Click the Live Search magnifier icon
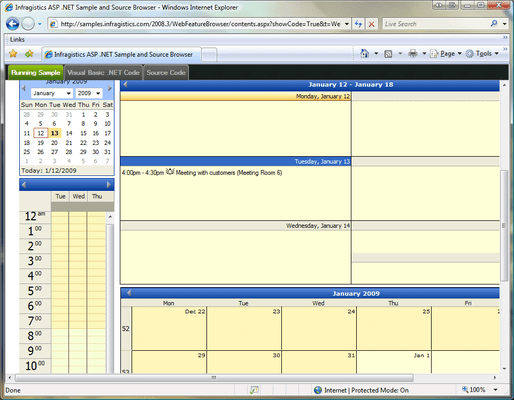Screen dimensions: 514x400 coord(494,24)
